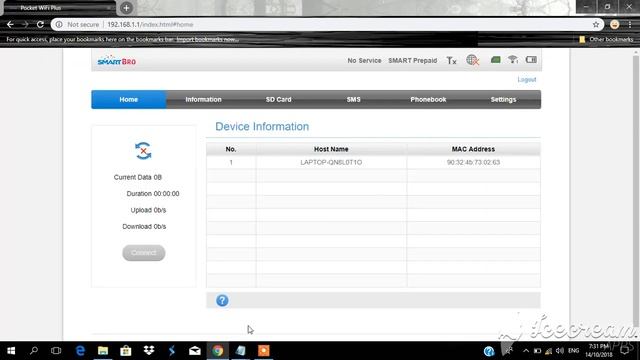Click the Pocket WiFi Plus browser tab
The height and width of the screenshot is (360, 640).
point(58,8)
